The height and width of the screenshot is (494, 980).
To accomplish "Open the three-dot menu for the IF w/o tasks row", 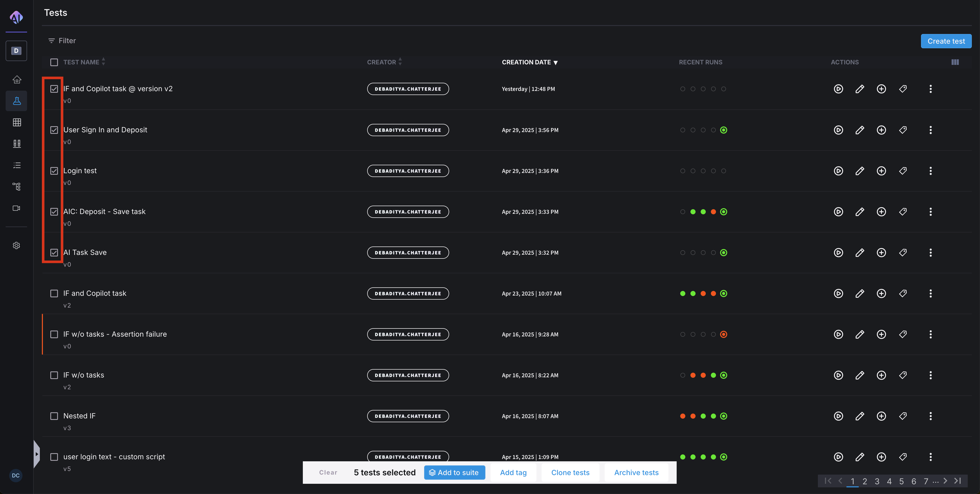I will tap(930, 375).
